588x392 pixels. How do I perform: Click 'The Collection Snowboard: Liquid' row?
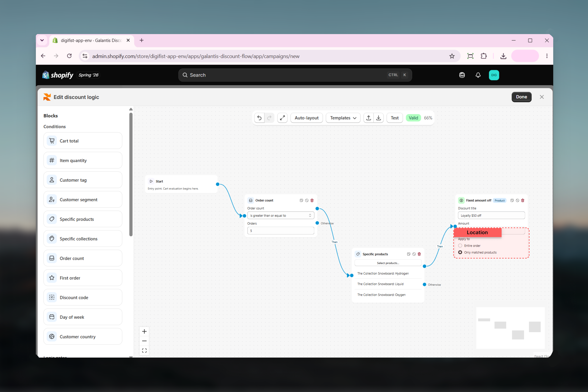388,284
